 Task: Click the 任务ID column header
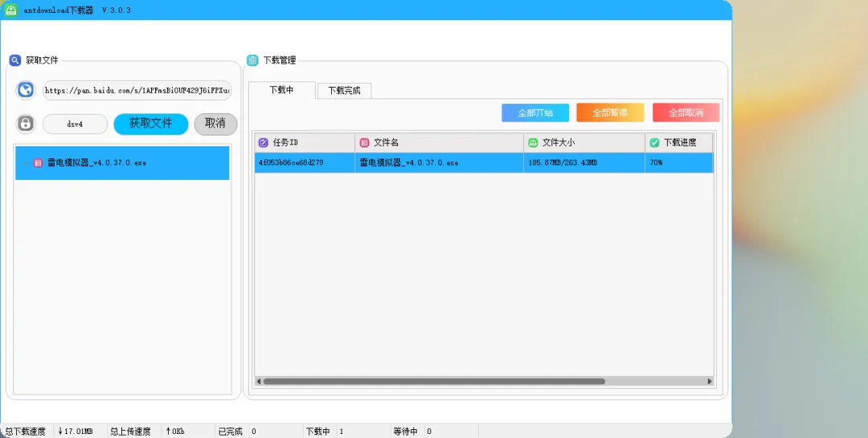[305, 143]
